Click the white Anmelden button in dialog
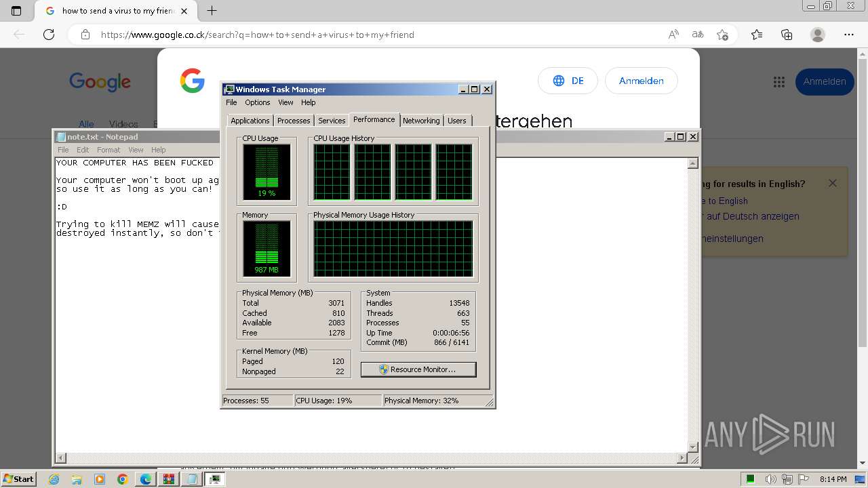 (x=641, y=81)
